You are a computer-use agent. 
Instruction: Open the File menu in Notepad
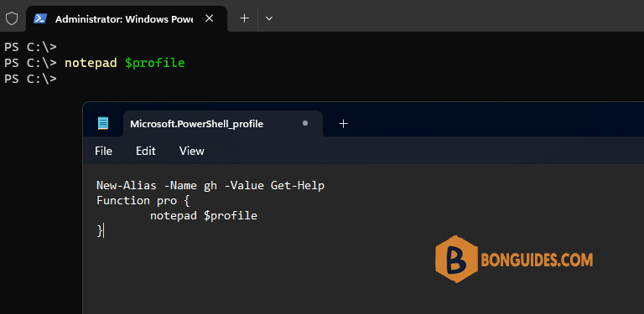click(x=103, y=152)
